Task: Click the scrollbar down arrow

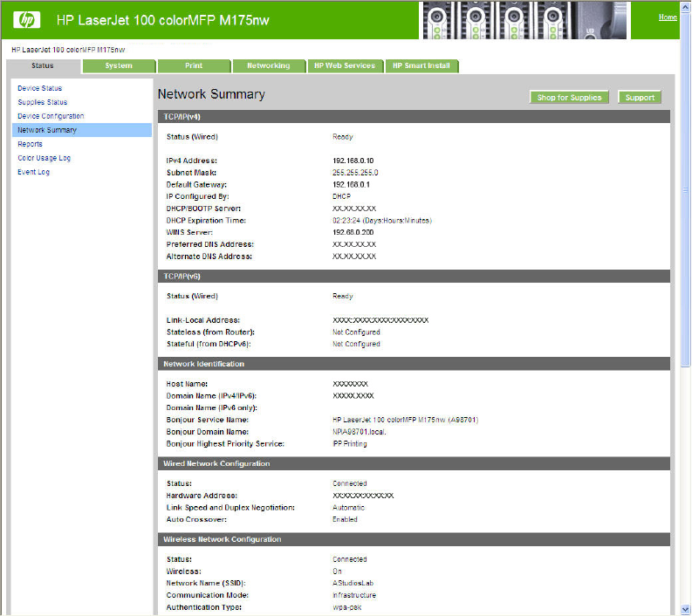Action: pos(685,608)
